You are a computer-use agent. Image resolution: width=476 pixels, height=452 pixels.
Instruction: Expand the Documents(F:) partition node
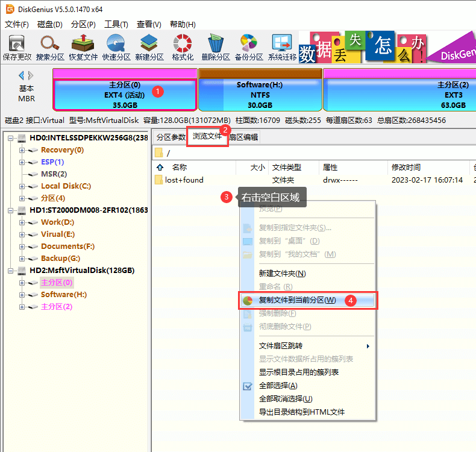pos(22,246)
